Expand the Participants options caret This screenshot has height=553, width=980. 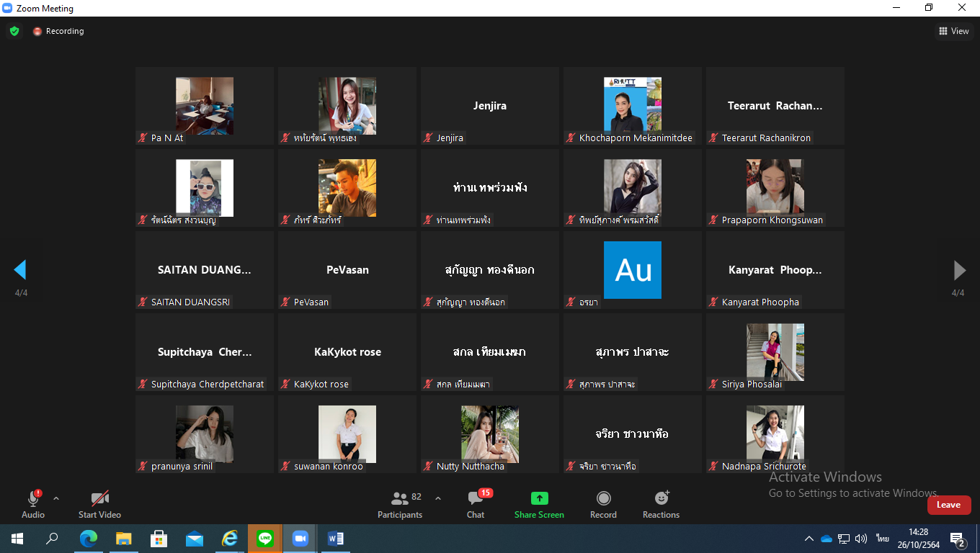click(437, 498)
